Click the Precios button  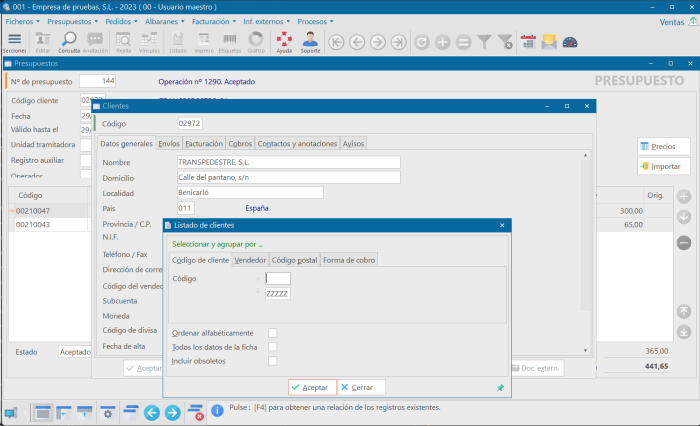pyautogui.click(x=663, y=146)
